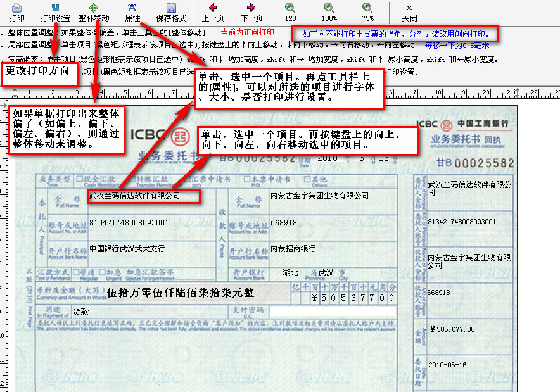The image size is (560, 392).
Task: Go to previous page with 上一页
Action: (213, 13)
